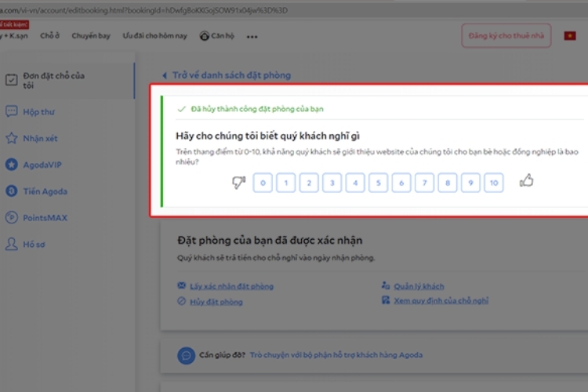Viewport: 588px width, 392px height.
Task: Open Hồ sơ sidebar label
Action: (x=34, y=244)
